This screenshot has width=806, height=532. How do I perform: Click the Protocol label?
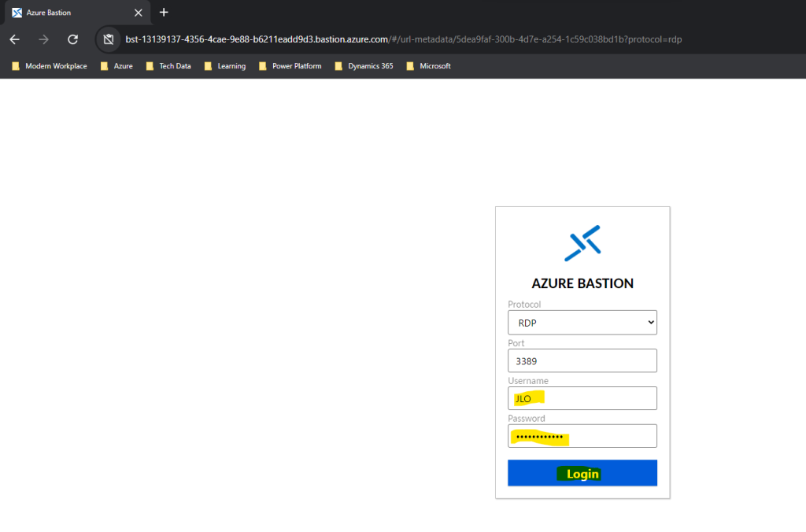pyautogui.click(x=524, y=305)
